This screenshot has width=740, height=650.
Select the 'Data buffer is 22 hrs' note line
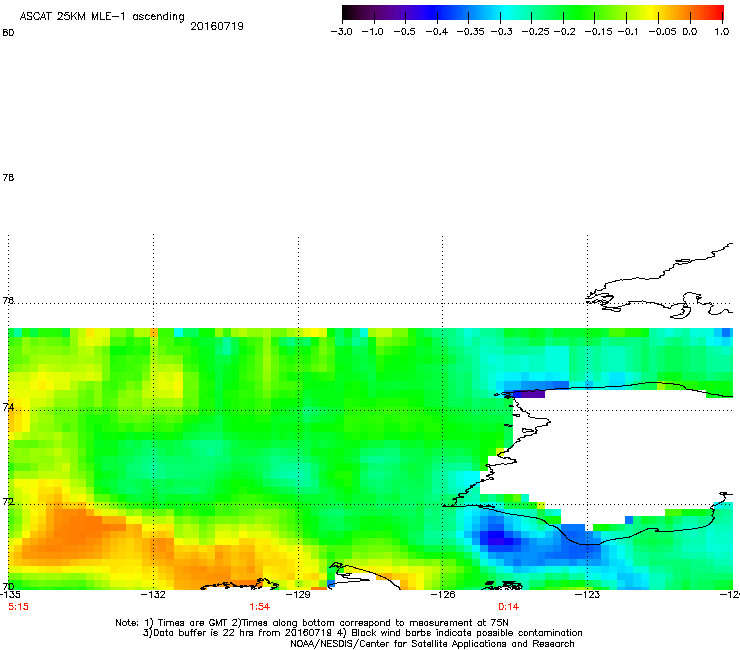coord(362,633)
